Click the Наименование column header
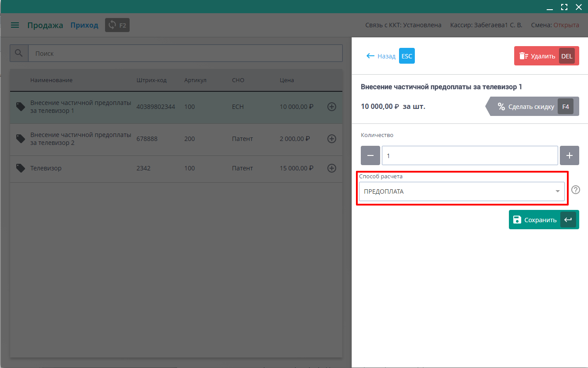 pyautogui.click(x=51, y=80)
